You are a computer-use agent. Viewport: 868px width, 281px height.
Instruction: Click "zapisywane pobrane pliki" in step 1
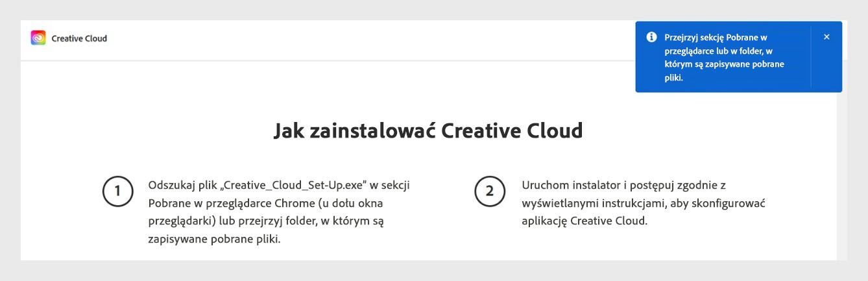[214, 239]
